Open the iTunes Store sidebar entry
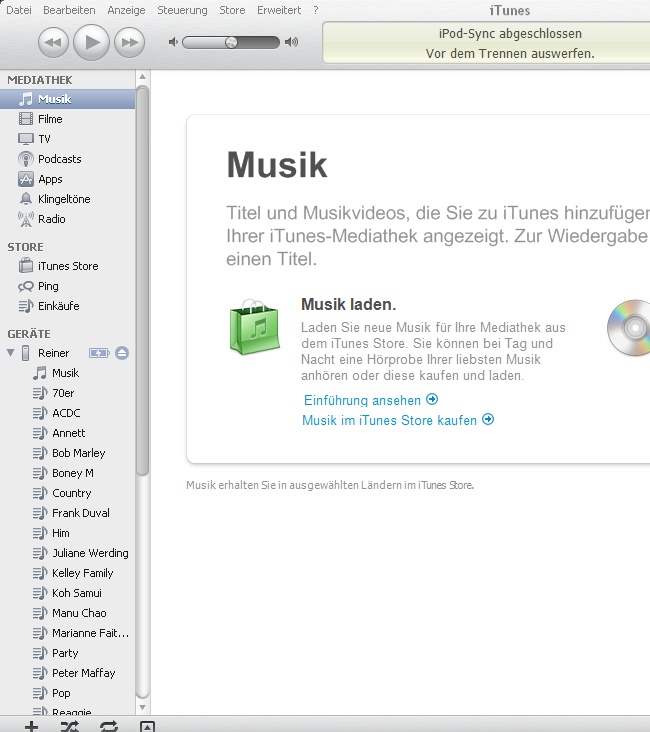 tap(68, 266)
